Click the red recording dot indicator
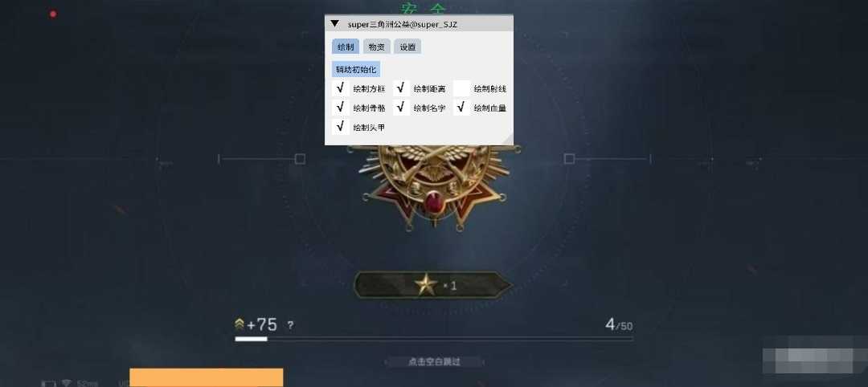Image resolution: width=868 pixels, height=387 pixels. tap(53, 14)
